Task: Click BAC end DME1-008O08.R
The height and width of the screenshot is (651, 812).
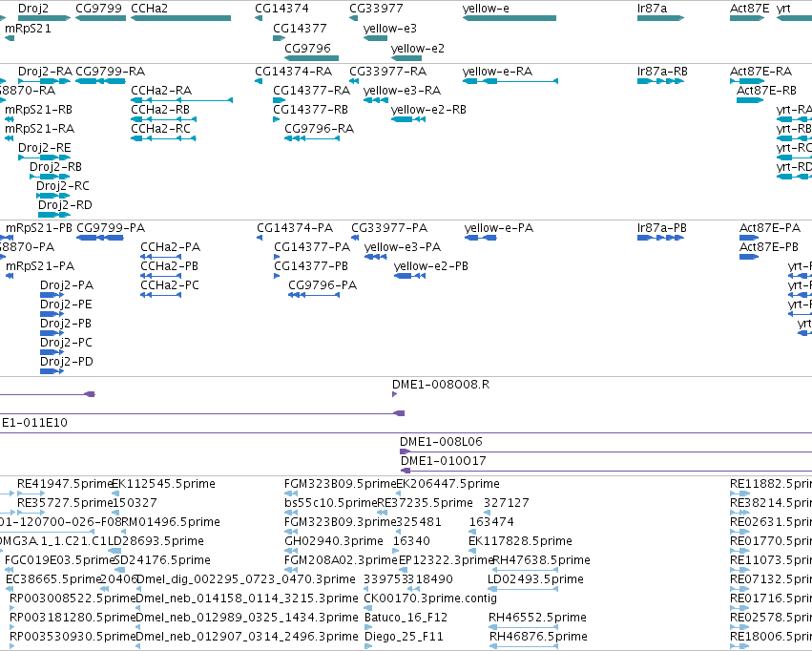Action: click(395, 394)
